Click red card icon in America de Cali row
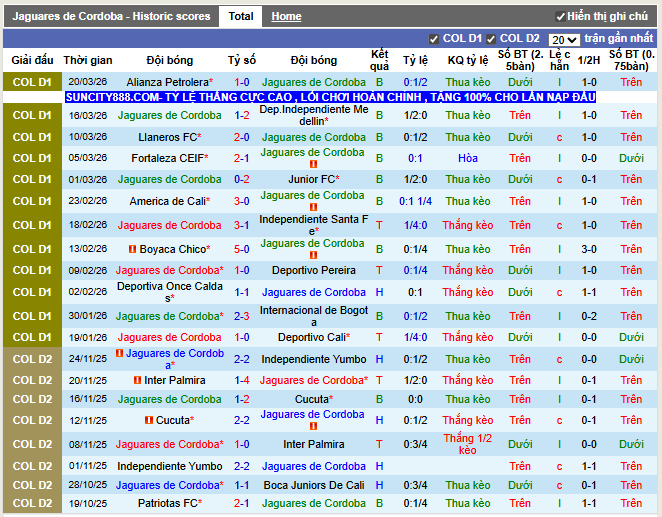Viewport: 662px width, 517px height. [x=313, y=207]
